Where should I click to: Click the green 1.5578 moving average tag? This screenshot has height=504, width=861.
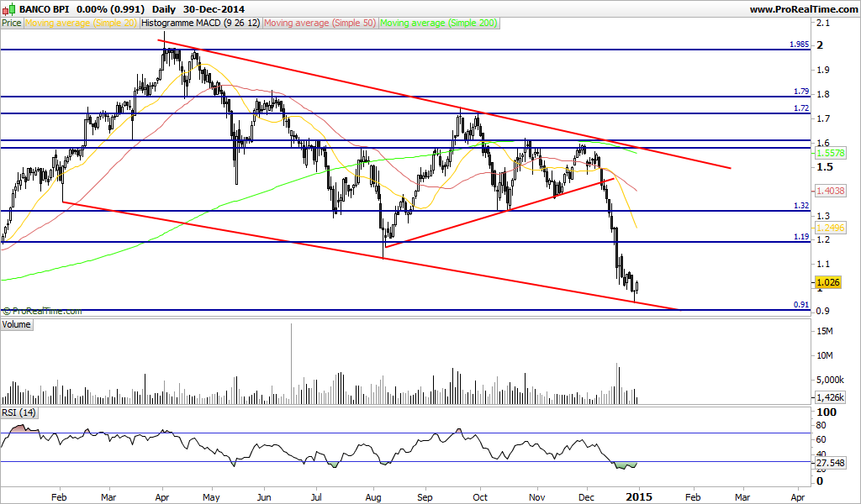(830, 153)
